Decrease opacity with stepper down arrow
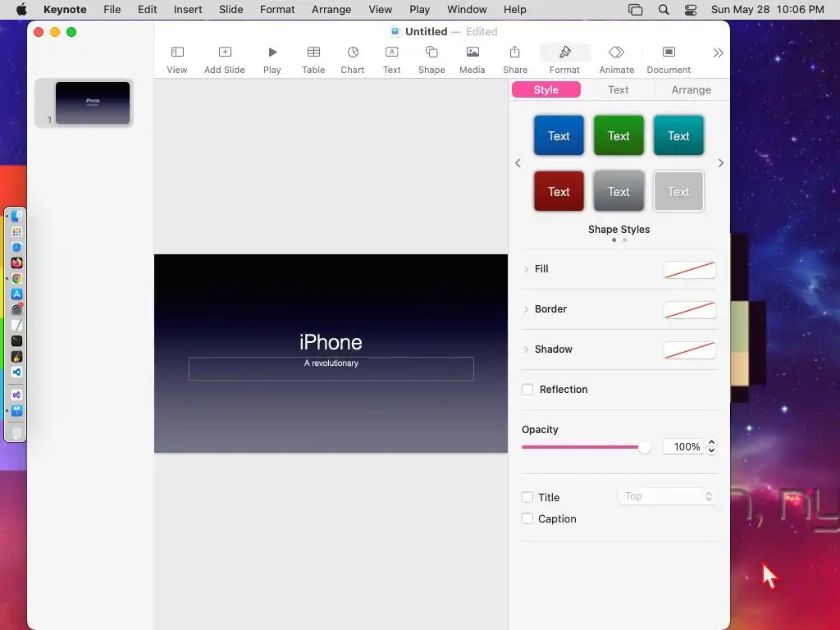Viewport: 840px width, 630px height. [711, 450]
